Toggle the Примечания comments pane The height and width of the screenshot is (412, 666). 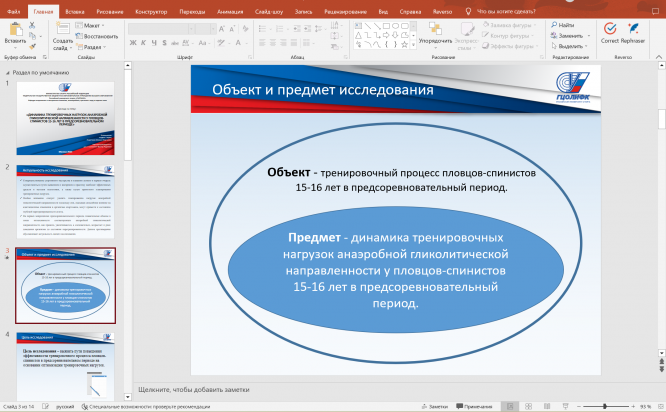(x=475, y=406)
